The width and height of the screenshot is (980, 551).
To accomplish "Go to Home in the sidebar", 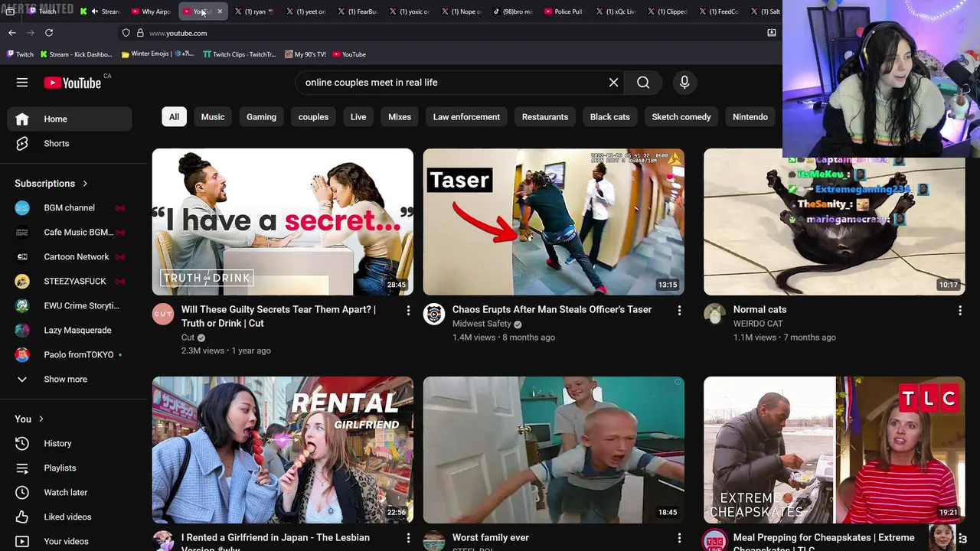I will (x=70, y=119).
